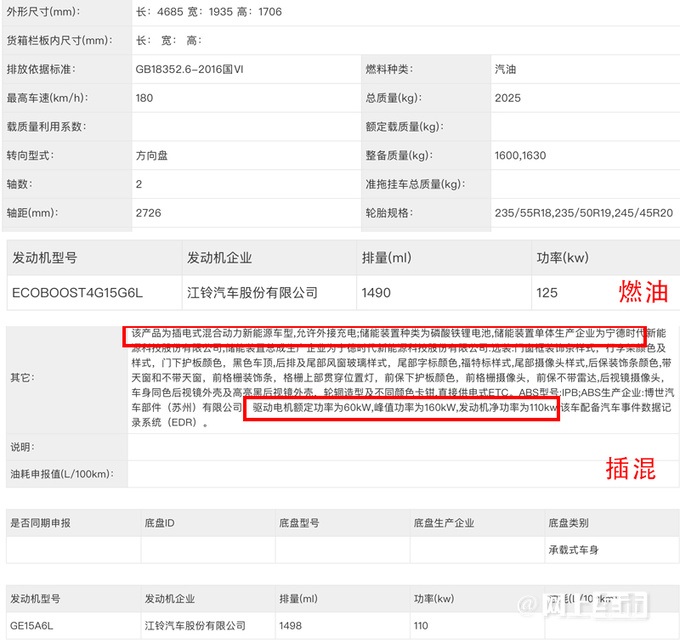The height and width of the screenshot is (643, 680).
Task: Click the 载质量利用系数 label
Action: [x=46, y=127]
